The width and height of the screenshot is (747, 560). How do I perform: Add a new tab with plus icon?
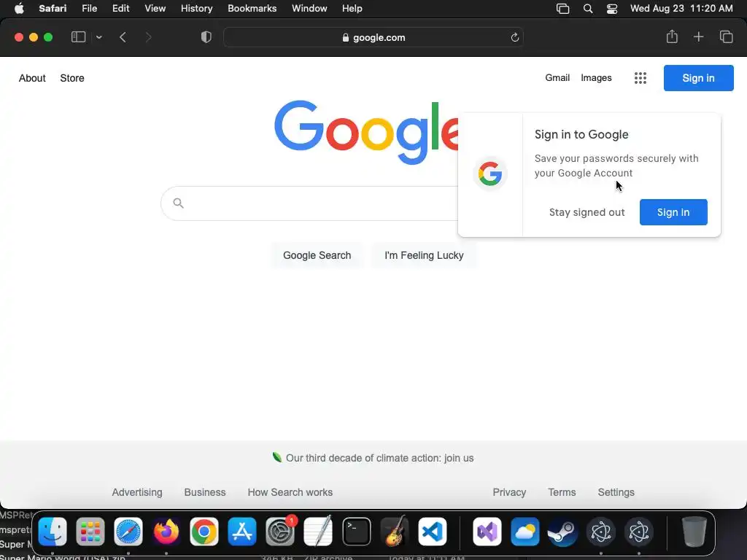698,36
